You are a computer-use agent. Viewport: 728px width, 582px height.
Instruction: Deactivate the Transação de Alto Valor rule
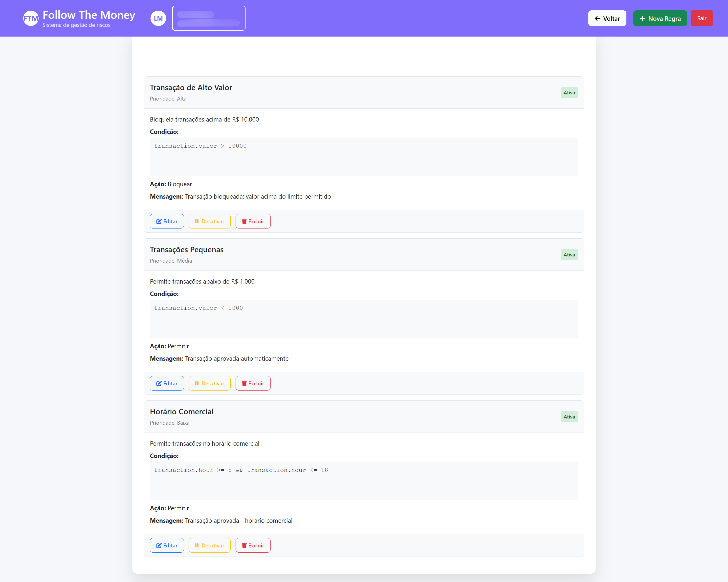click(x=209, y=221)
